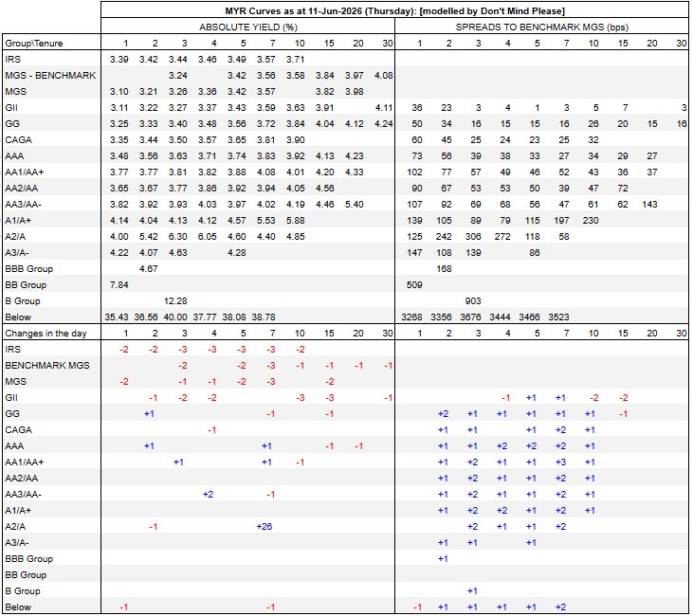Click the 3444 Below row spread
Screen dimensions: 693x616
click(500, 317)
